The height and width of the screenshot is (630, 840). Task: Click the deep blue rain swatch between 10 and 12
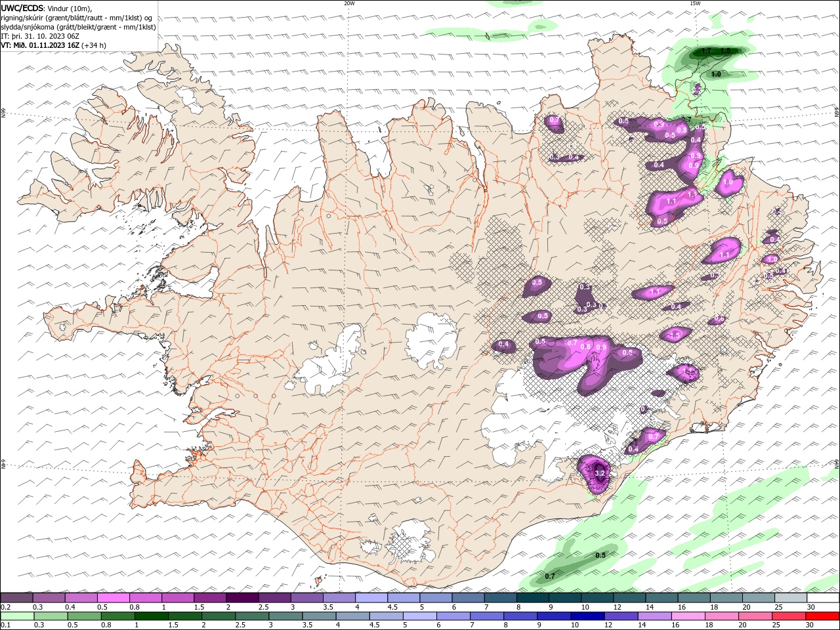click(587, 616)
